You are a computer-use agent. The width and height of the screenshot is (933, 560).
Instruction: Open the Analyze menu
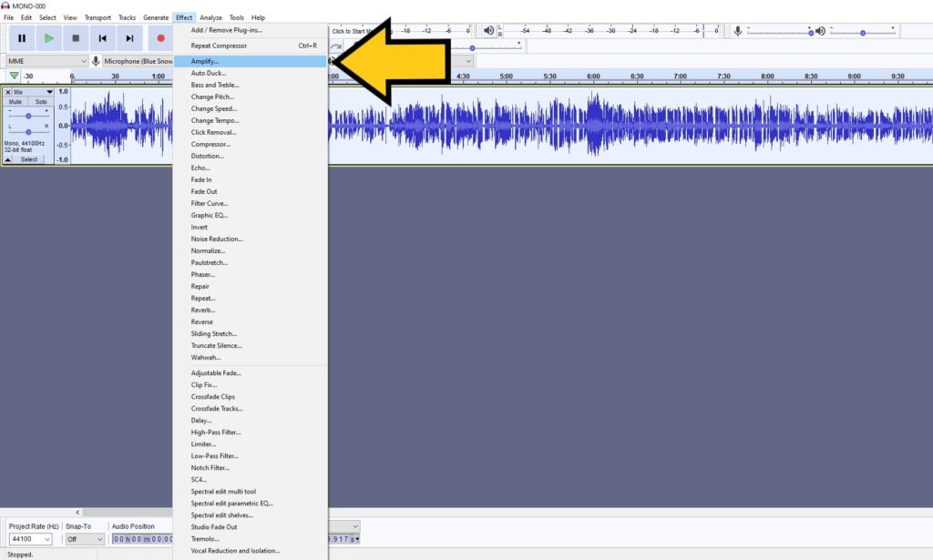click(210, 16)
